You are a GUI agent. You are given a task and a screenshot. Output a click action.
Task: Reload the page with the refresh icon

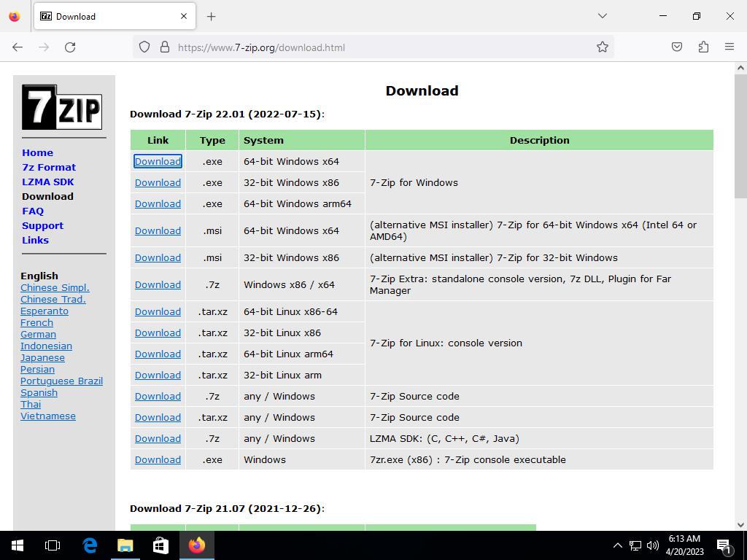[x=70, y=47]
